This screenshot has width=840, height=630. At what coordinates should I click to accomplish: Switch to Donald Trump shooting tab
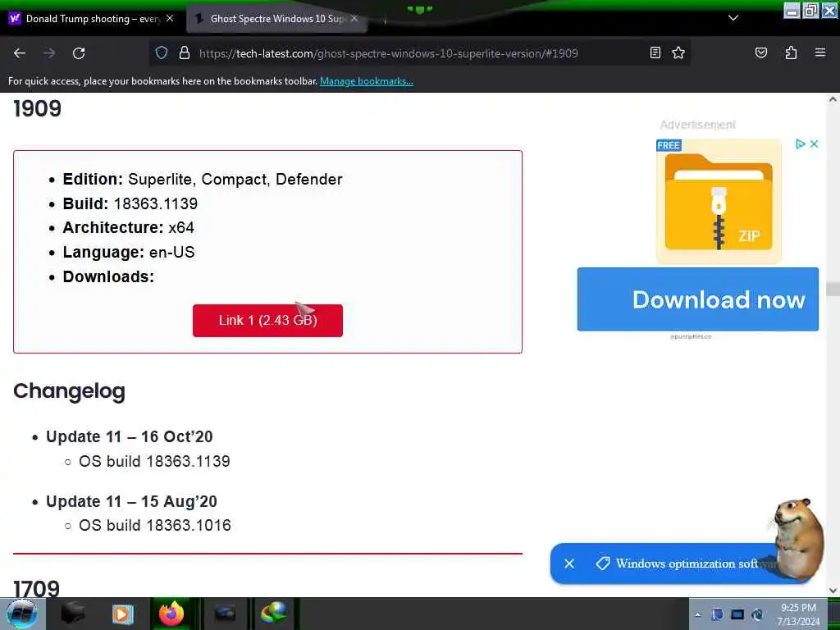[92, 19]
